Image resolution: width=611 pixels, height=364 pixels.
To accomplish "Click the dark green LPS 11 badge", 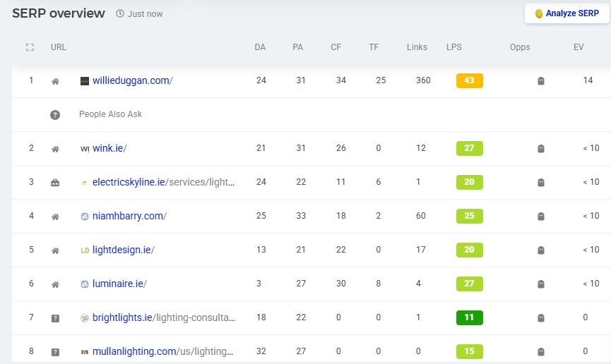I will coord(469,317).
